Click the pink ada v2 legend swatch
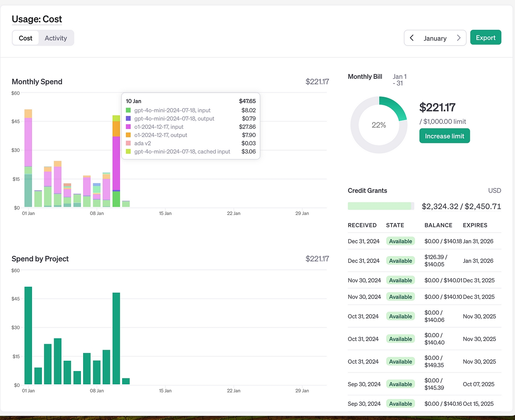Viewport: 515px width, 420px height. (x=128, y=143)
